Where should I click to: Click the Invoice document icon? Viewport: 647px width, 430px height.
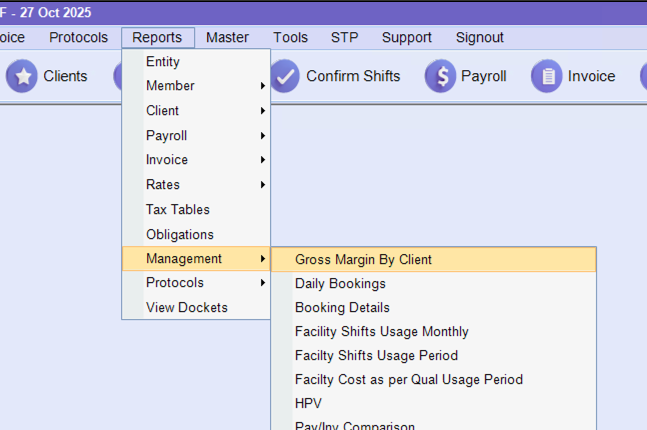click(x=546, y=77)
